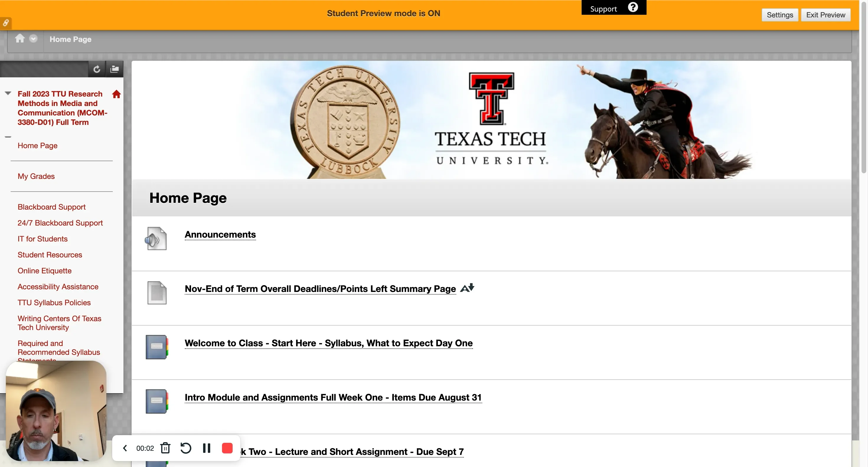Image resolution: width=868 pixels, height=467 pixels.
Task: Click the home icon in breadcrumb bar
Action: [19, 38]
